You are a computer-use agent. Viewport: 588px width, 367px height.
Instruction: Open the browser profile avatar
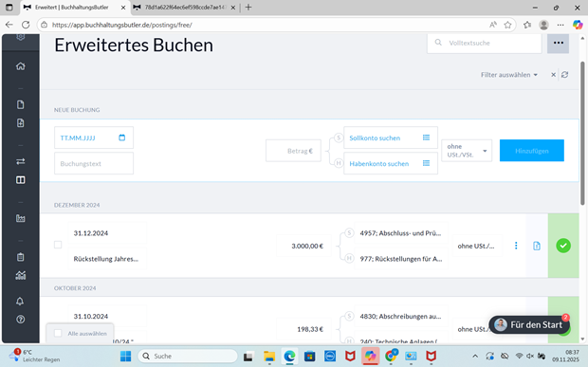point(543,25)
